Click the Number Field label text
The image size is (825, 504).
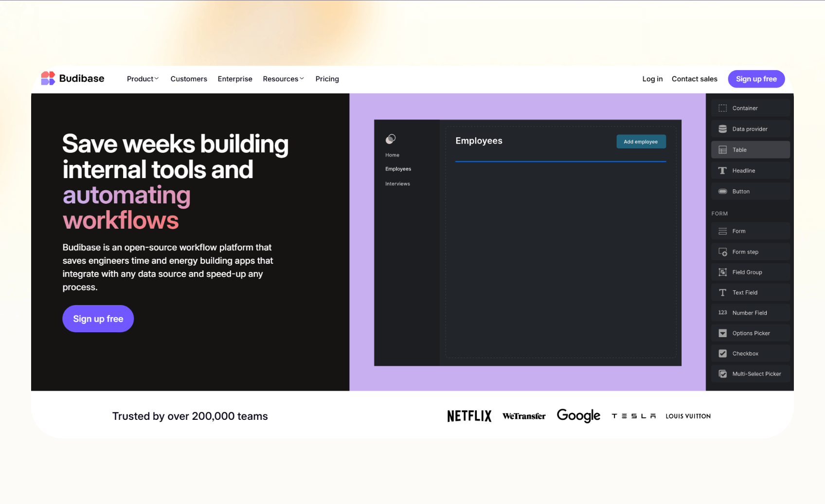pos(750,313)
